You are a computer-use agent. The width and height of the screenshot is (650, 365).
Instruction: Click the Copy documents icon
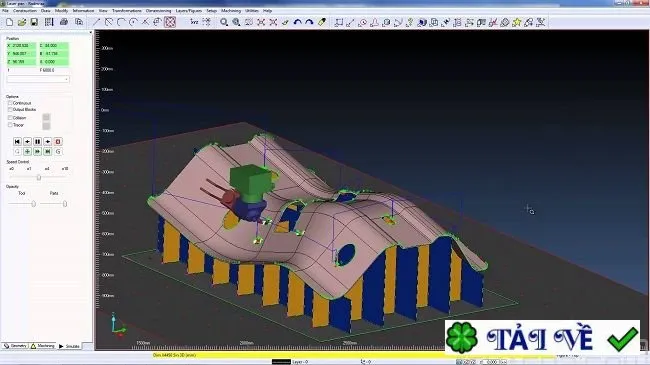[79, 22]
